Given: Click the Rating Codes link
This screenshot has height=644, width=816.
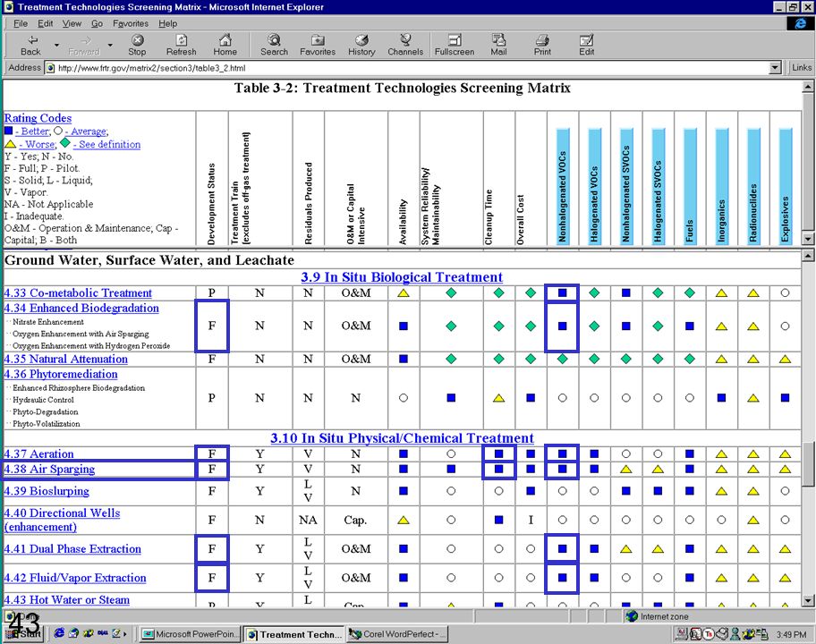Looking at the screenshot, I should (38, 118).
